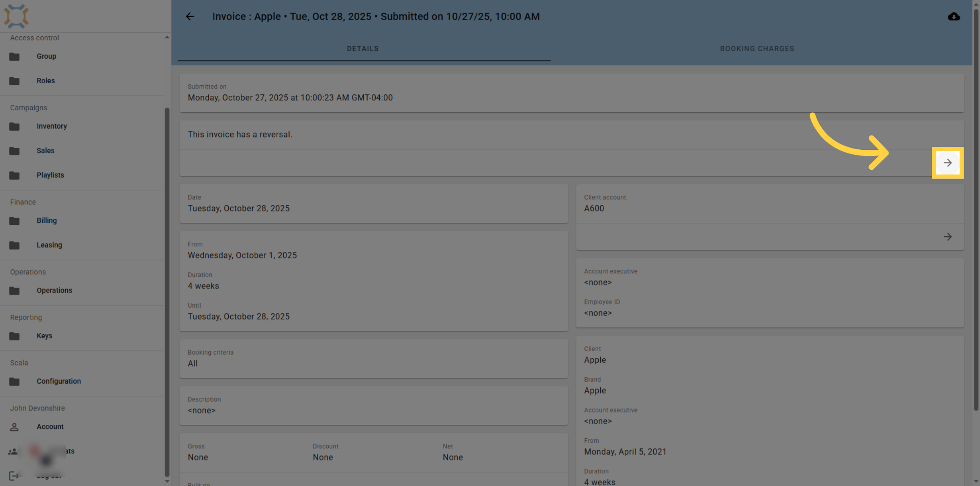Go back with the header arrow
The image size is (980, 486).
coord(190,16)
